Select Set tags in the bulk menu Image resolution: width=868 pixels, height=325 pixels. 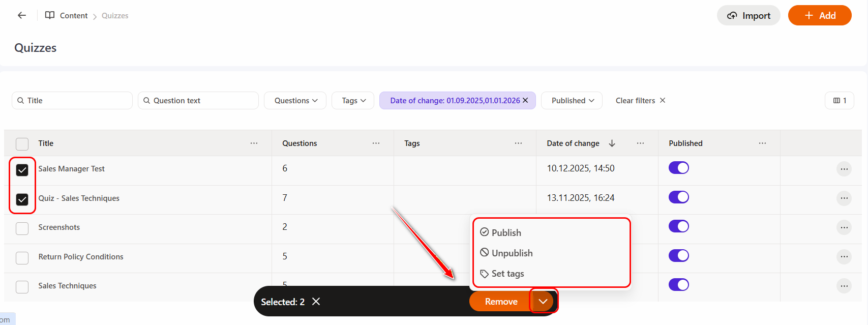tap(507, 274)
